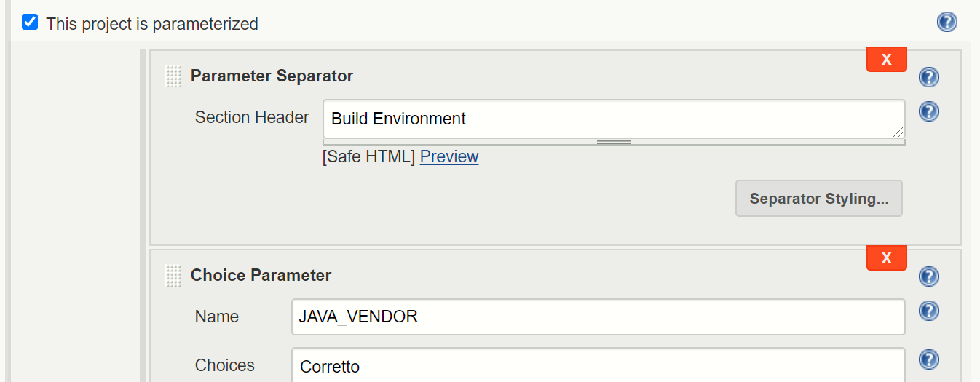The width and height of the screenshot is (980, 382).
Task: Grab the Choice Parameter drag handle
Action: coord(173,276)
